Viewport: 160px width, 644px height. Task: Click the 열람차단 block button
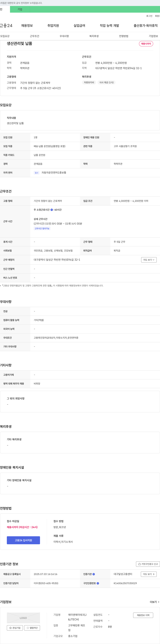tap(32, 628)
